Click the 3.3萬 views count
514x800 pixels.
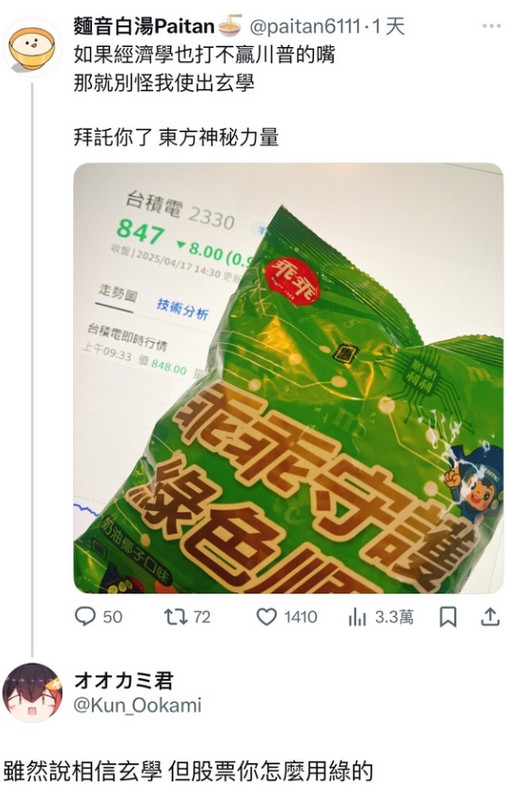[x=394, y=617]
